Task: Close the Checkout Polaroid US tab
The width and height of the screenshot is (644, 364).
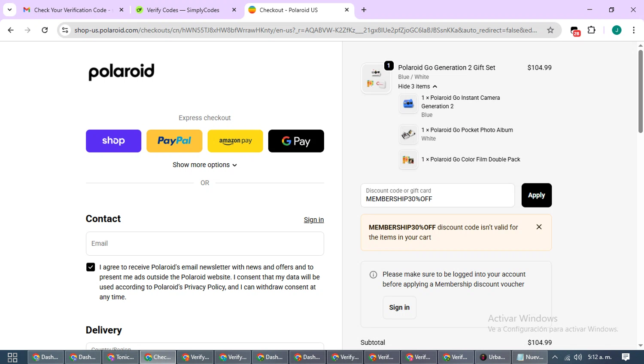Action: [347, 10]
